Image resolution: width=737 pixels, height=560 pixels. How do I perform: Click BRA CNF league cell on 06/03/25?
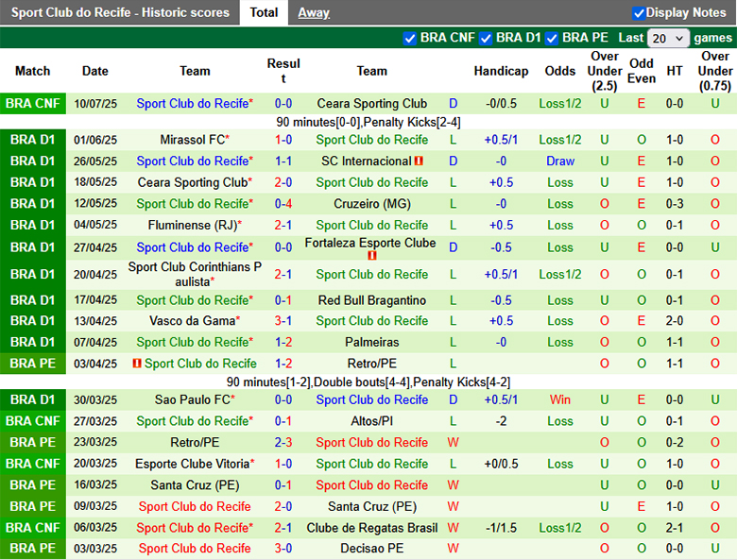tap(33, 528)
